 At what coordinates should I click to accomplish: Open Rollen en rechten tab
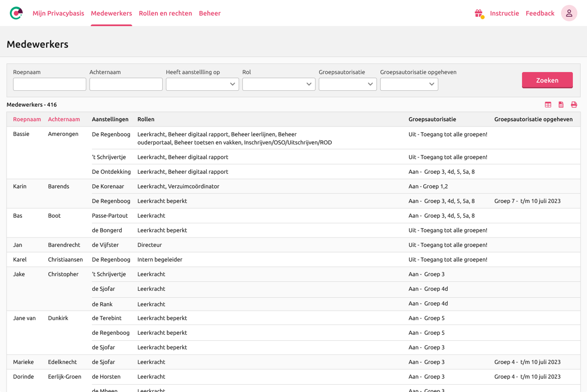pyautogui.click(x=165, y=13)
